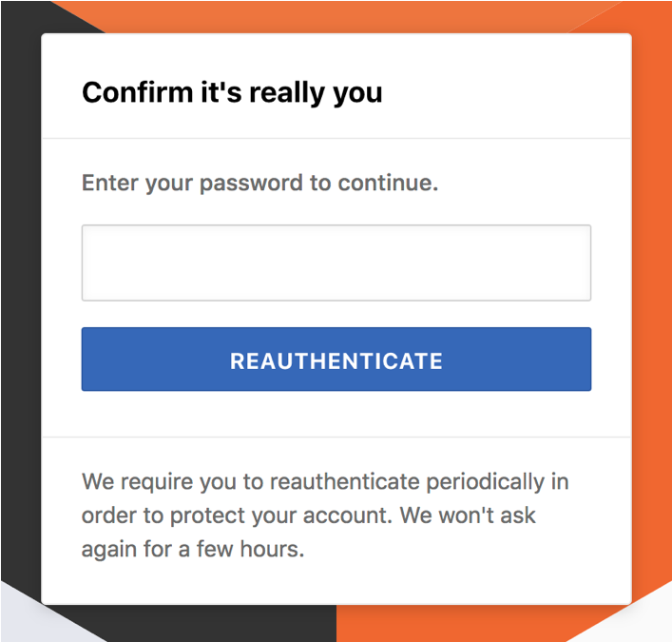The width and height of the screenshot is (672, 642).
Task: Focus the empty password input field
Action: coord(336,263)
